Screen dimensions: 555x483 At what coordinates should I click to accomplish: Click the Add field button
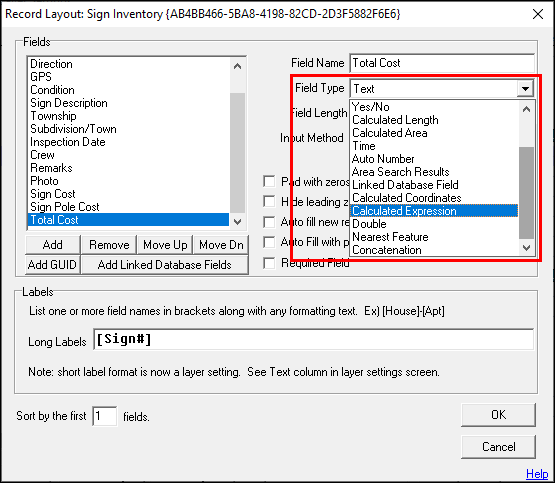53,245
